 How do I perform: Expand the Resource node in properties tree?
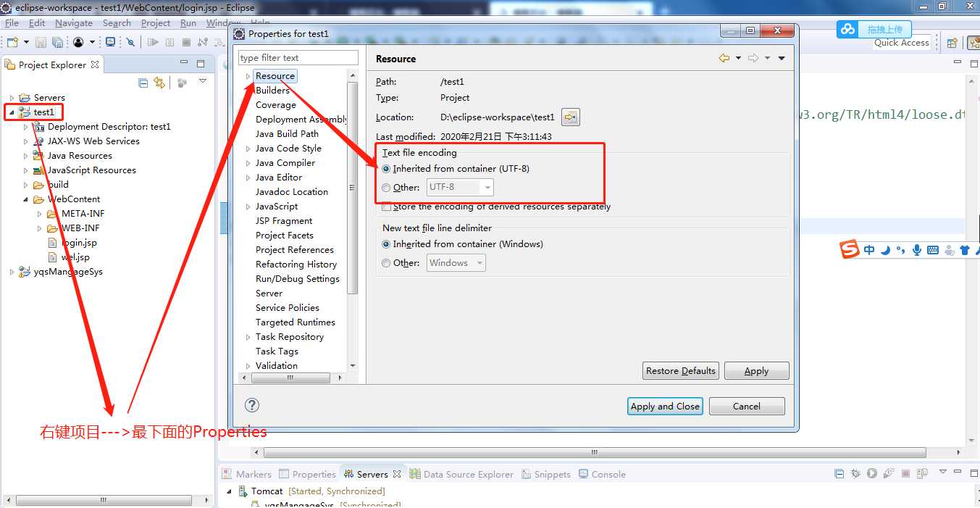point(248,76)
